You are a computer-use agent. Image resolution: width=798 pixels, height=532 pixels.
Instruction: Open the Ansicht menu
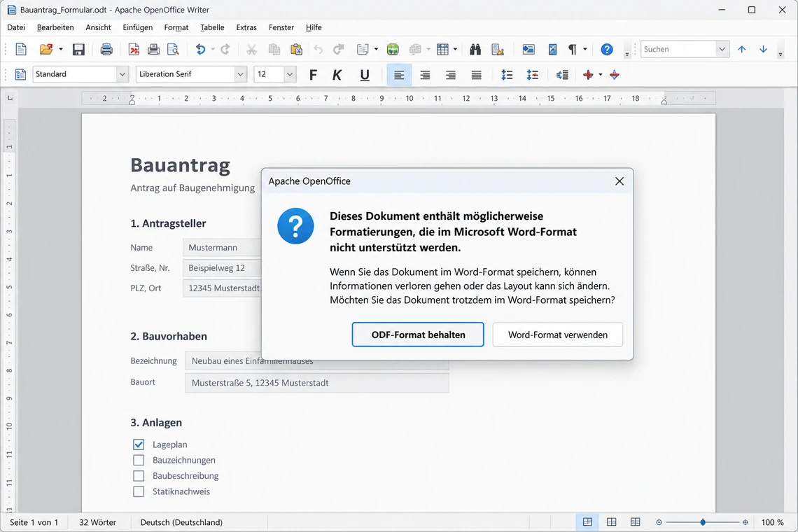click(x=98, y=27)
